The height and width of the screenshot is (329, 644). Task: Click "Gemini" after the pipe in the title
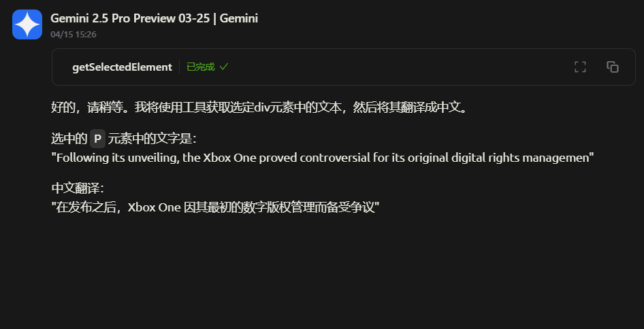point(239,18)
